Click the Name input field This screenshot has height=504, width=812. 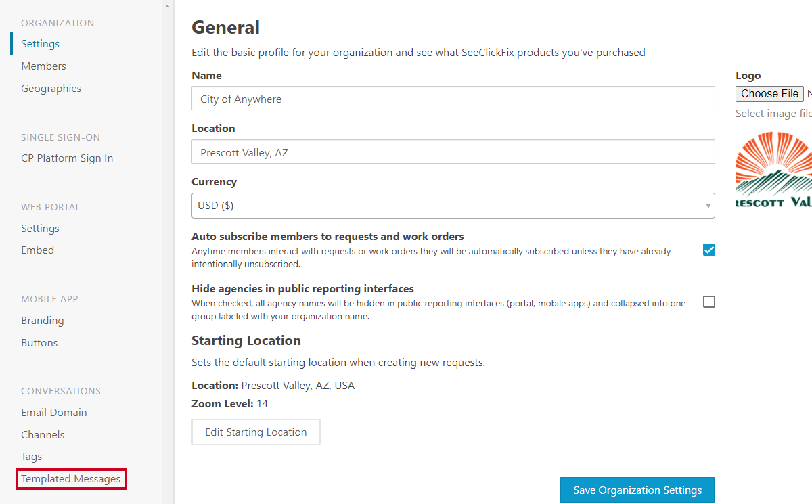point(453,99)
